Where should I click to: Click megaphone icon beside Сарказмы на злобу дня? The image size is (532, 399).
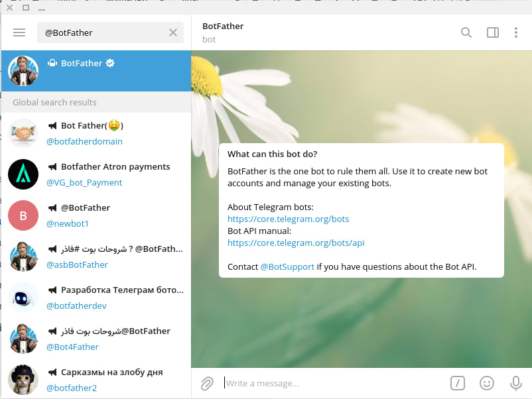(52, 372)
